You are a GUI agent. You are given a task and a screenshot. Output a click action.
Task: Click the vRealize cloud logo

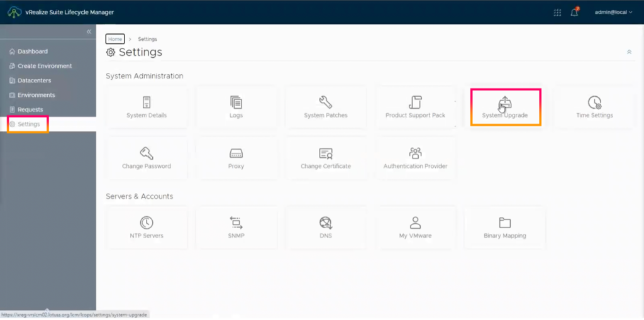[15, 12]
